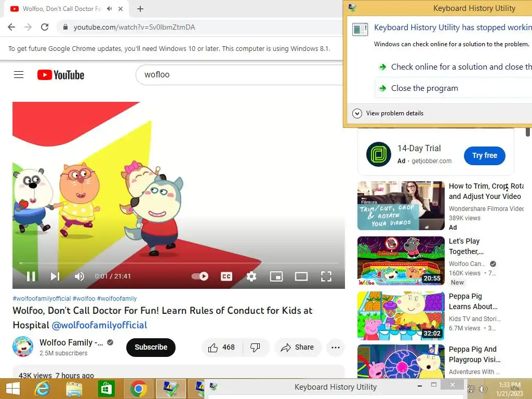
Task: Turn on closed captions CC button
Action: click(227, 276)
